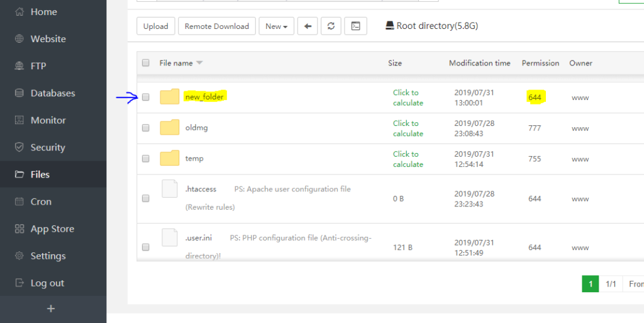Click permission 644 of new_folder
644x323 pixels.
pos(535,98)
